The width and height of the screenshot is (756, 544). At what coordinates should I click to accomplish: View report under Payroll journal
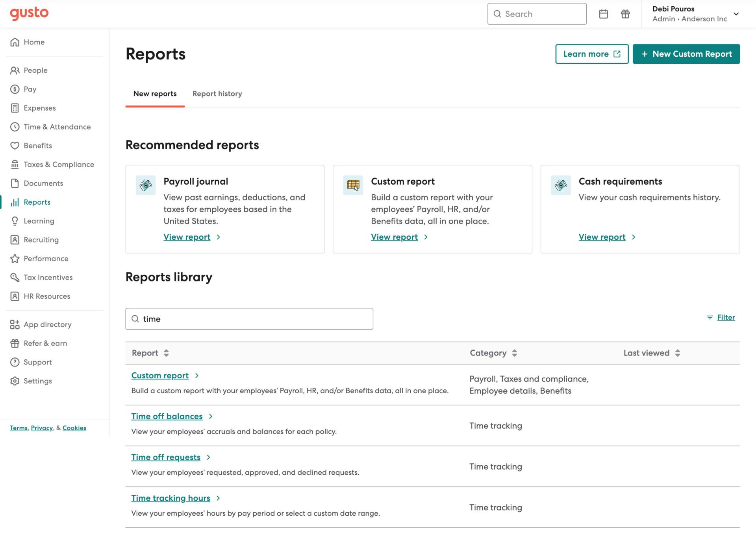(187, 237)
